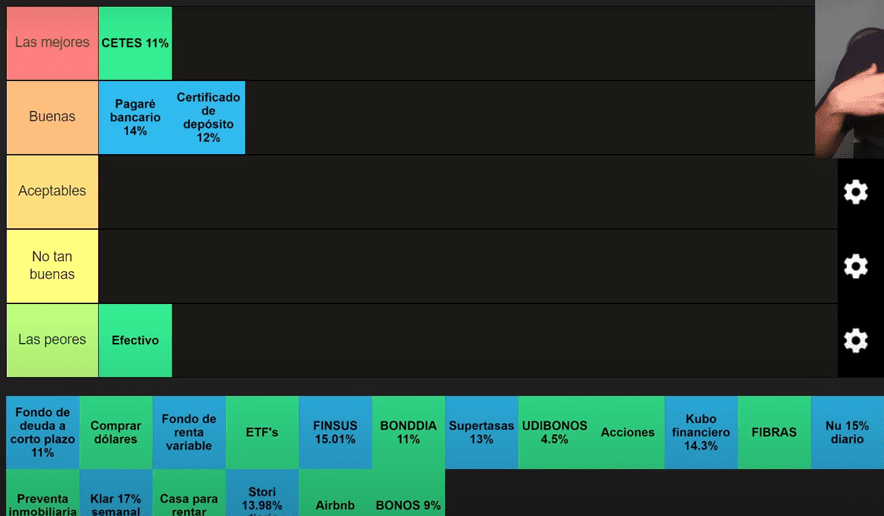
Task: Click the ETF's tile
Action: 262,433
